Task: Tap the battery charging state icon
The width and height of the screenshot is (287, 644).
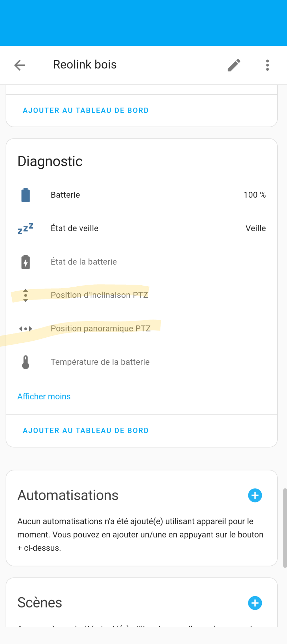Action: click(26, 262)
